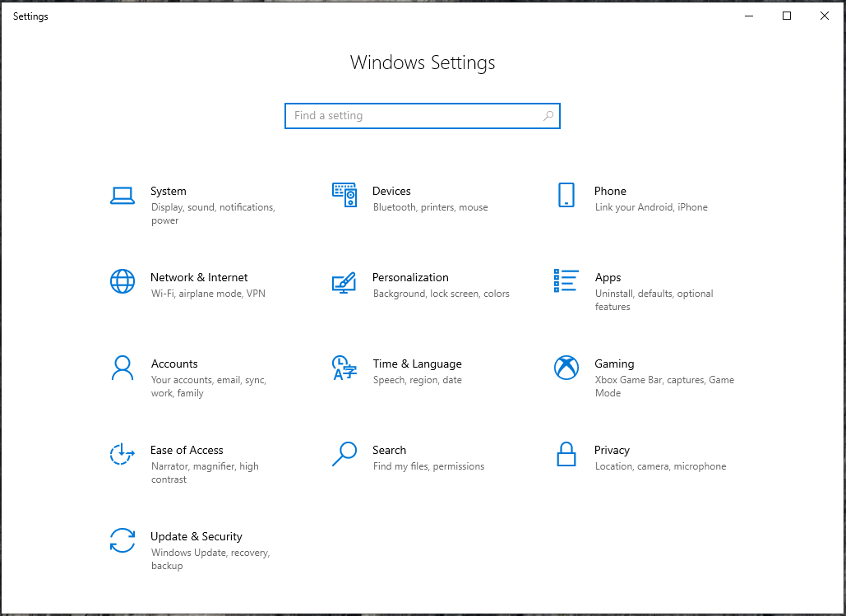
Task: Click Link your Android, iPhone text
Action: click(650, 207)
